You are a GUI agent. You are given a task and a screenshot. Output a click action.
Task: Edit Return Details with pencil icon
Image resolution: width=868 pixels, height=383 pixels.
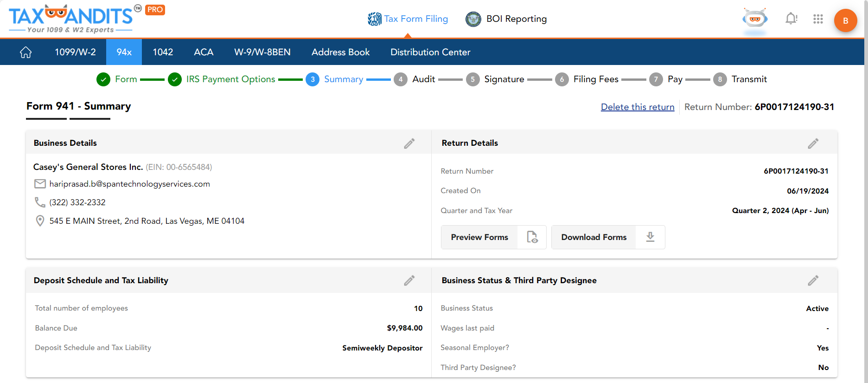813,143
